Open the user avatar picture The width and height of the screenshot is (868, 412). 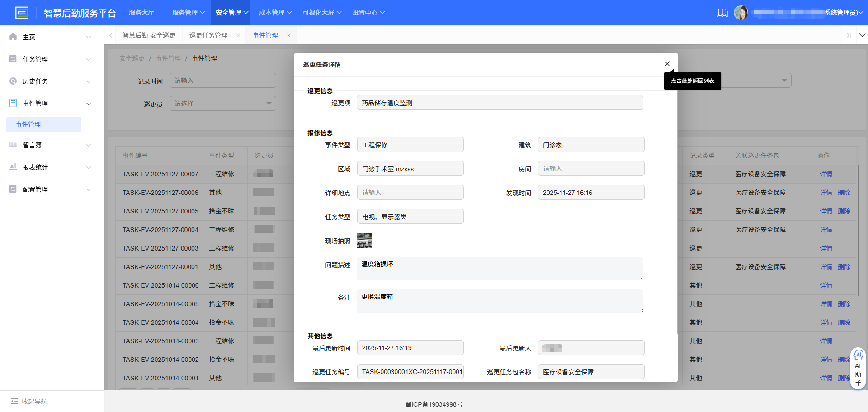coord(741,13)
